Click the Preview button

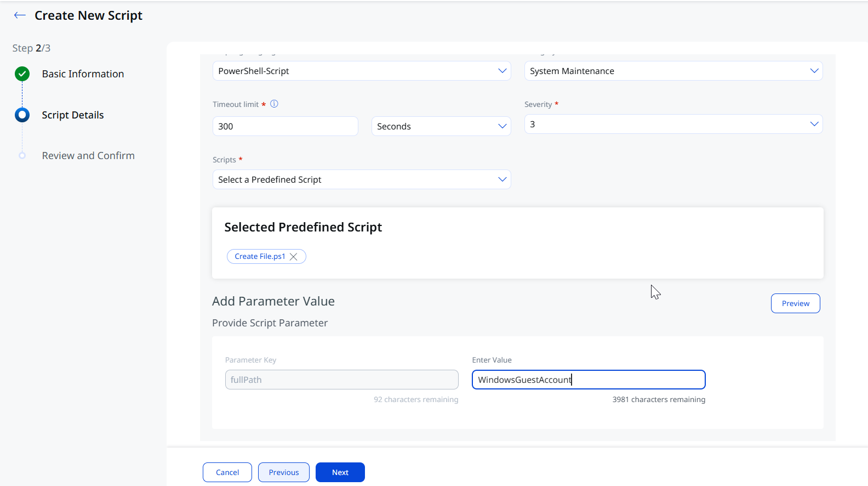point(795,303)
